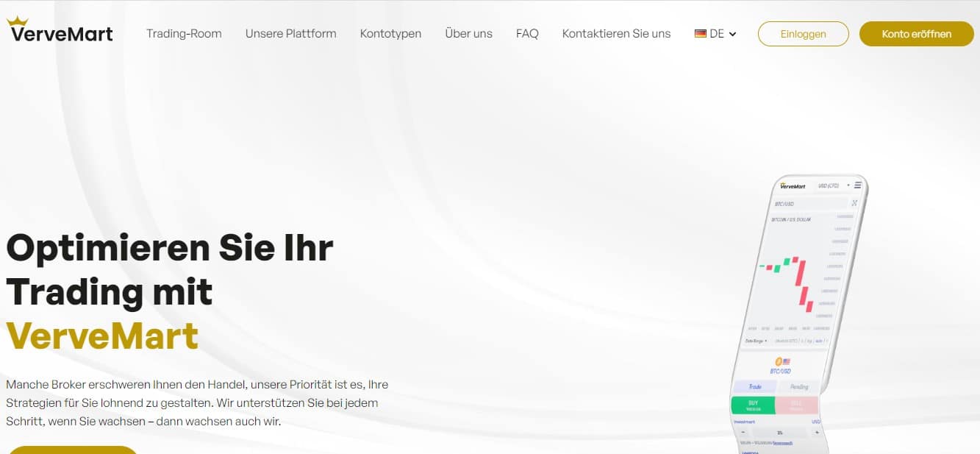
Task: Enable auto scaling on the chart
Action: [x=819, y=340]
